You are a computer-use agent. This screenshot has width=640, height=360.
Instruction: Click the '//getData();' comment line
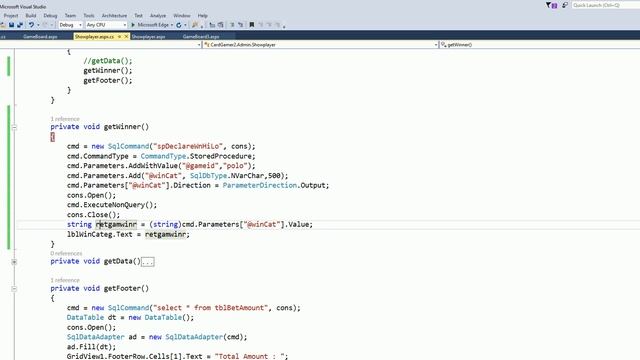tap(108, 61)
